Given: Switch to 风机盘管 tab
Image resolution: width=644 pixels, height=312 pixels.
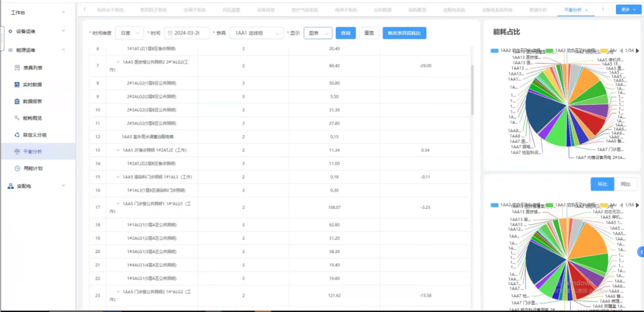Looking at the screenshot, I should tap(231, 10).
